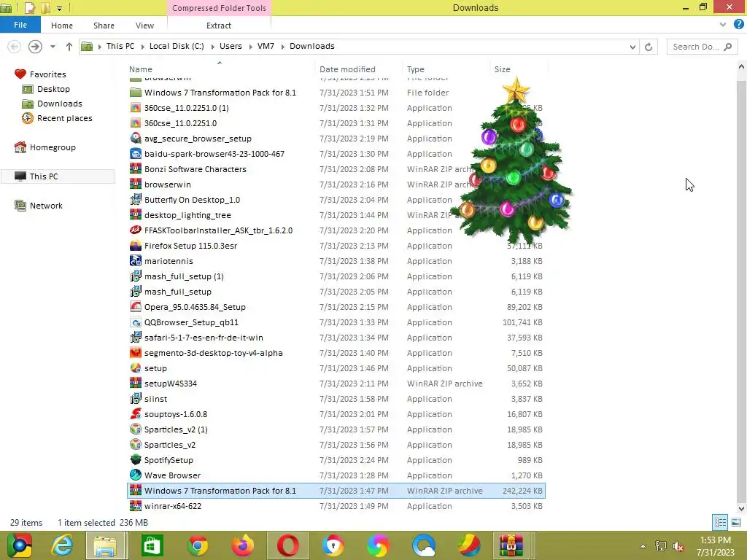Select This PC in navigation pane
Viewport: 747px width, 560px height.
click(x=43, y=176)
